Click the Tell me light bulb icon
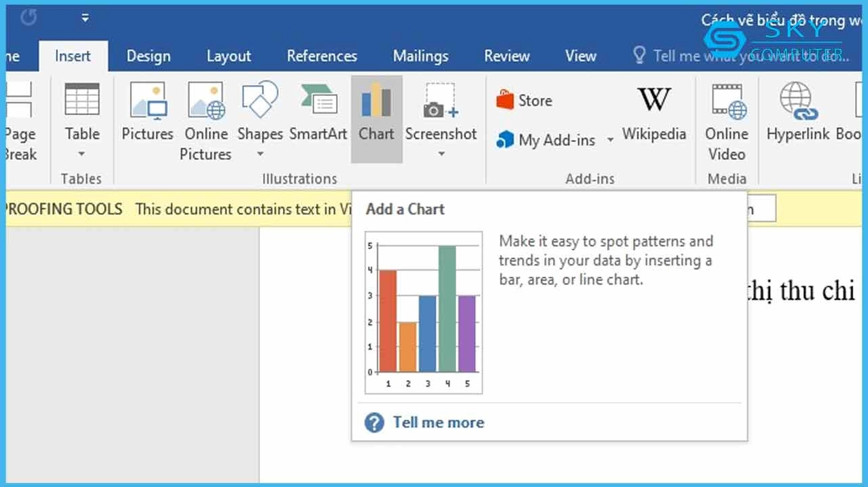 [639, 56]
